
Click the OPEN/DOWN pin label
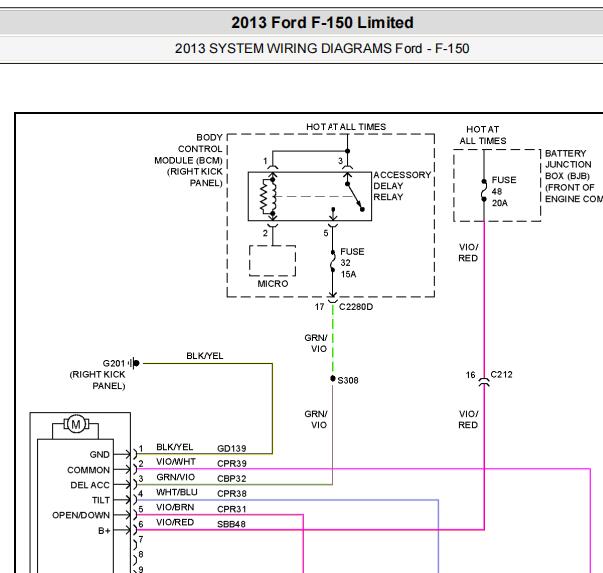[x=81, y=514]
